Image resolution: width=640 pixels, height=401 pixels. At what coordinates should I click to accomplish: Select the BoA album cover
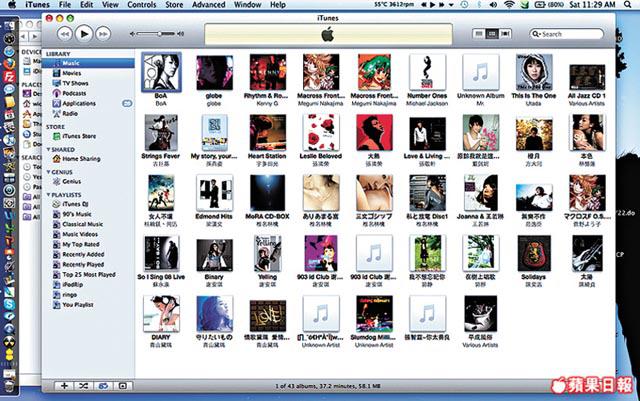161,72
